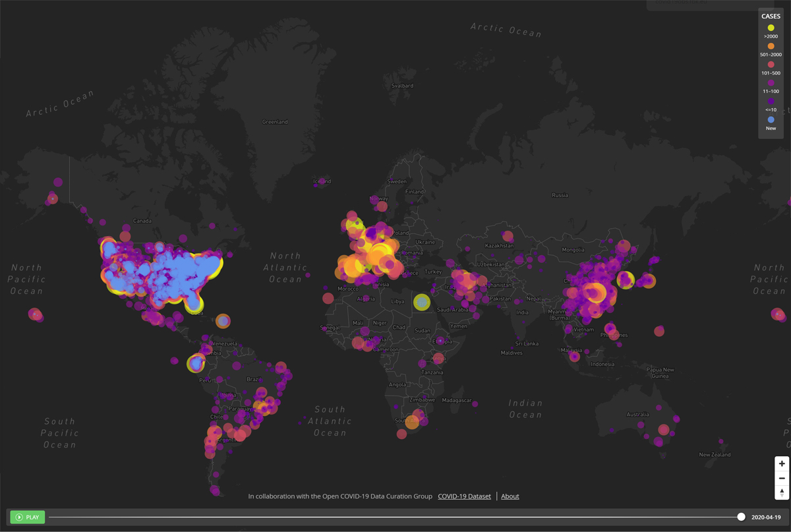This screenshot has height=532, width=791.
Task: Select the orange-ringed circle in the Caribbean
Action: (223, 321)
